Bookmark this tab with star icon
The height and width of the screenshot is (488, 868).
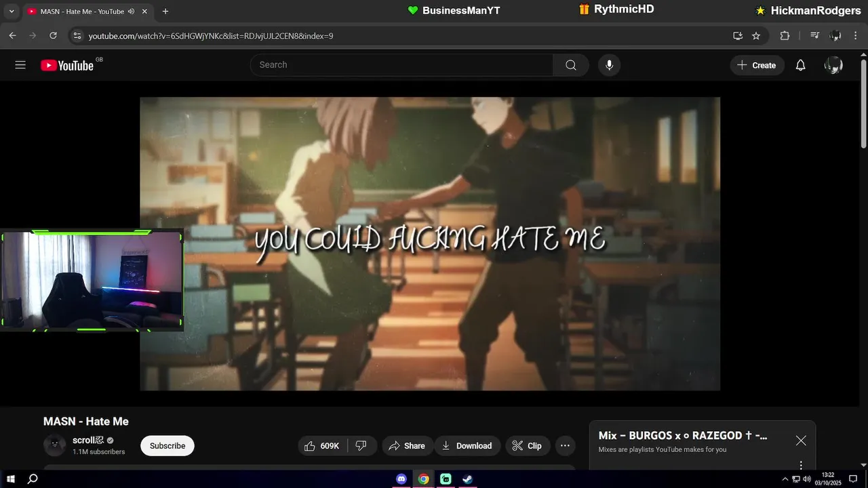[756, 35]
